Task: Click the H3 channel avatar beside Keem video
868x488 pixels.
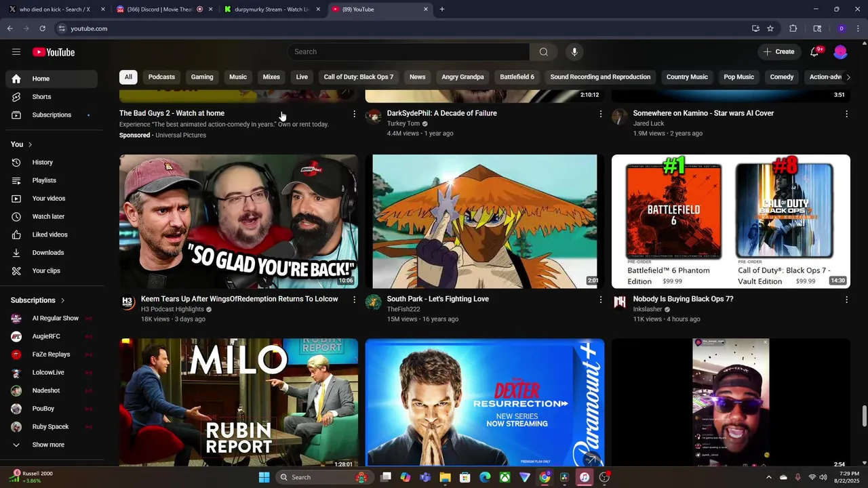Action: pos(127,302)
